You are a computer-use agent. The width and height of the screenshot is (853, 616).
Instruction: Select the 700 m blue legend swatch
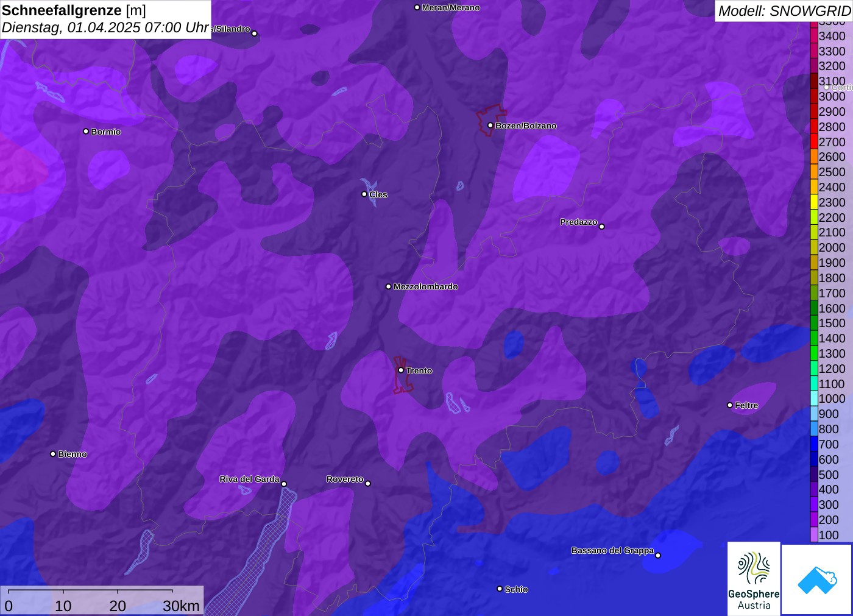(814, 444)
